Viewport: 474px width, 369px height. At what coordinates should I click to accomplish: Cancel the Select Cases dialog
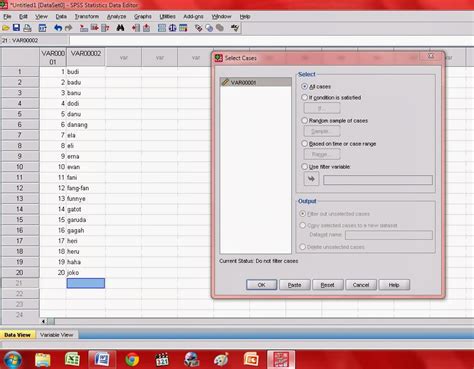point(361,285)
